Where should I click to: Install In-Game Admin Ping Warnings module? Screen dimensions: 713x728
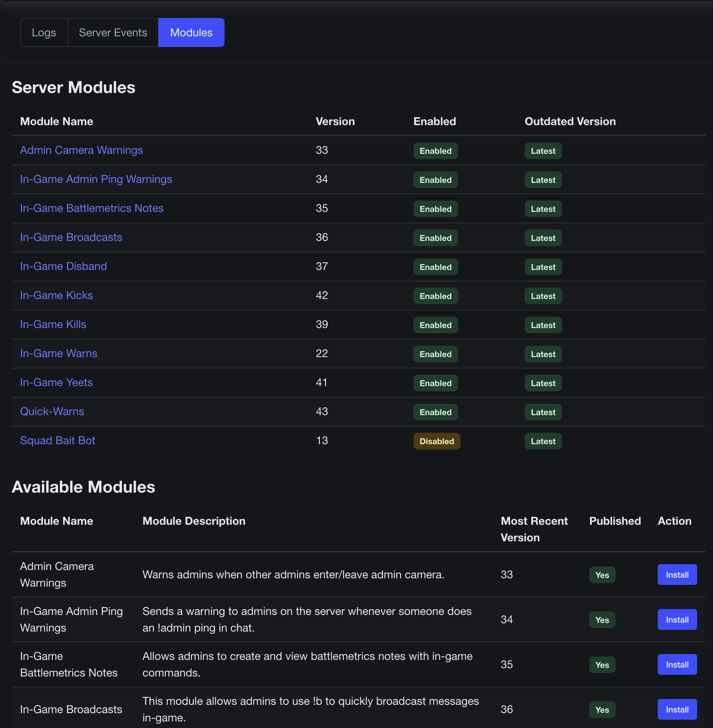click(677, 620)
